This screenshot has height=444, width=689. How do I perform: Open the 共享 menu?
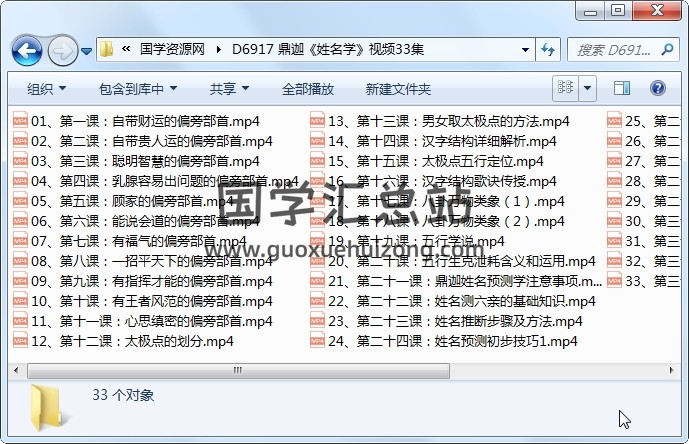click(229, 89)
